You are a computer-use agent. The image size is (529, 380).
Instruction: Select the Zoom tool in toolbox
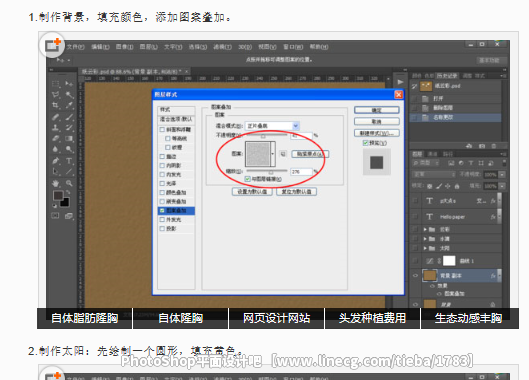[x=69, y=183]
